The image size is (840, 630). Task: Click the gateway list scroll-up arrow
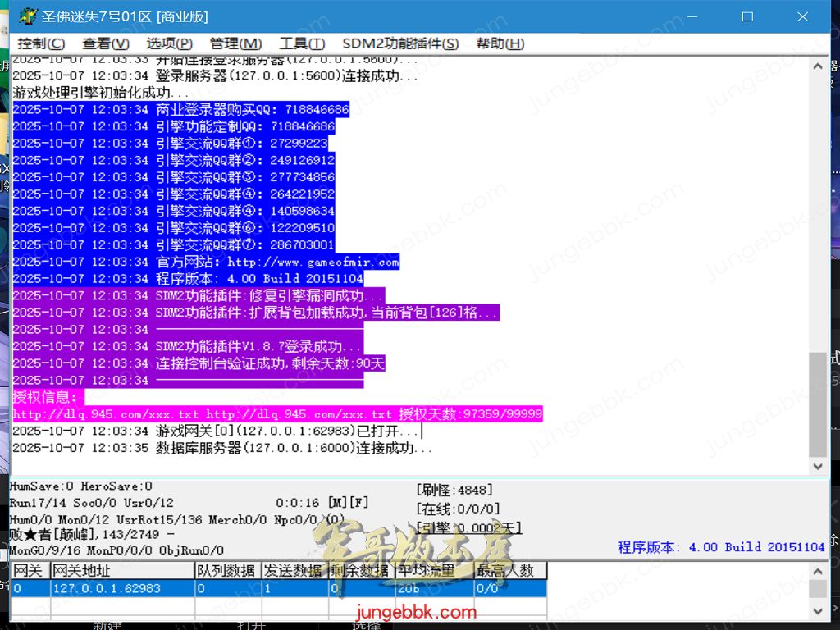(x=817, y=571)
